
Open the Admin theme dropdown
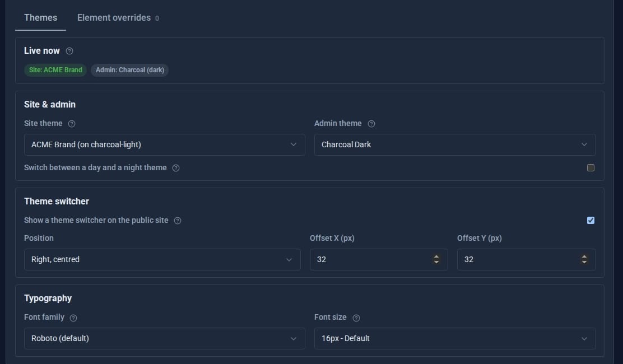click(x=455, y=144)
